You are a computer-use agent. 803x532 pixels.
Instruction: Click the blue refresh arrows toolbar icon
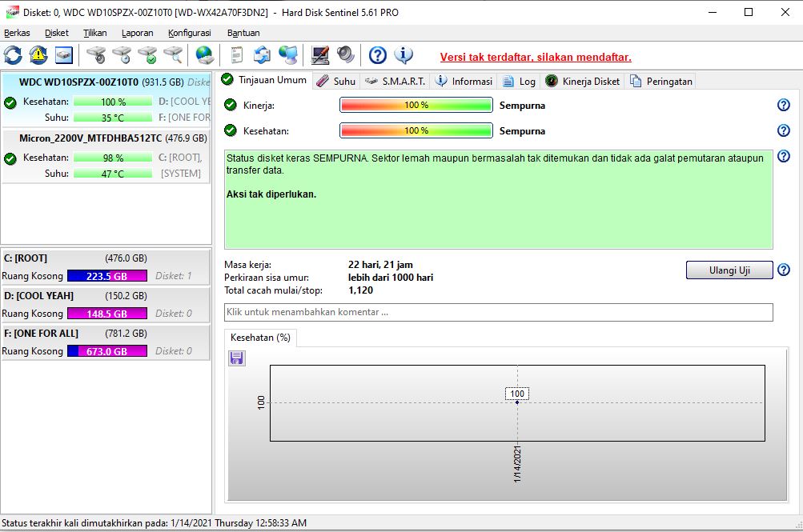pyautogui.click(x=13, y=55)
